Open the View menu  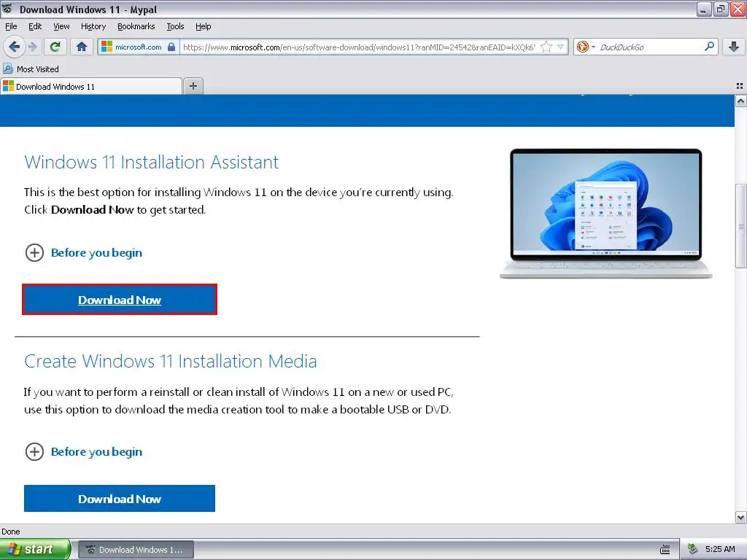point(61,26)
